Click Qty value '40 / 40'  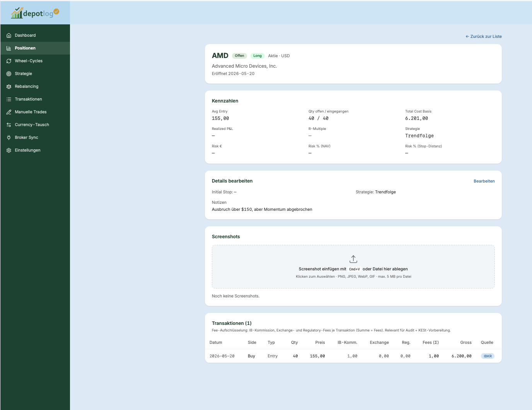click(319, 118)
